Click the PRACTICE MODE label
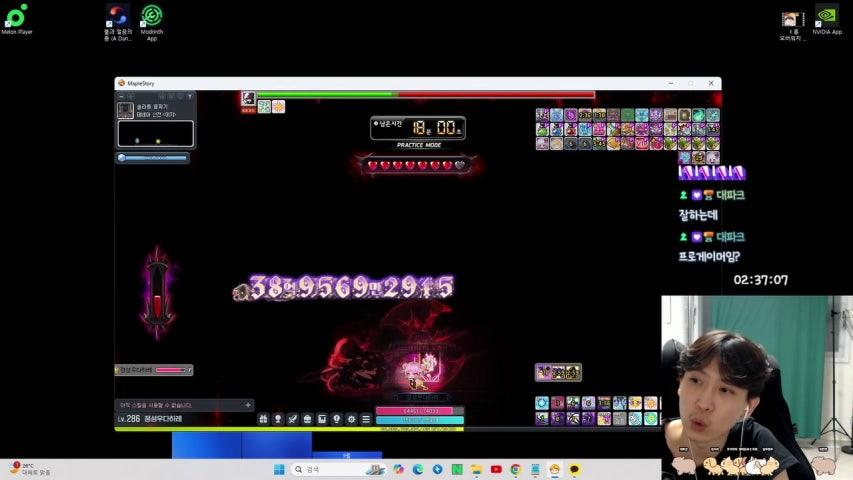The image size is (853, 480). tap(419, 145)
